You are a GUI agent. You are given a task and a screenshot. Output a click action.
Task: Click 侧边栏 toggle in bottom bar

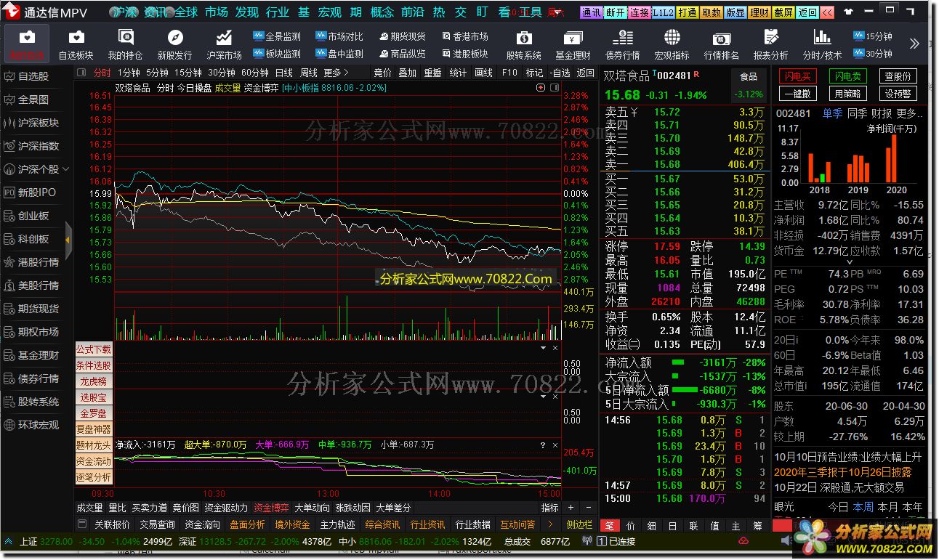coord(580,524)
